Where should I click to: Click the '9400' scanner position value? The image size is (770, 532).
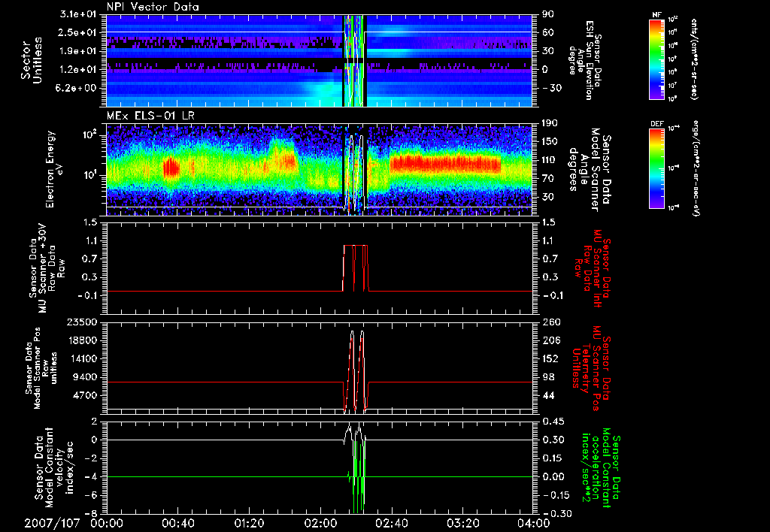click(86, 377)
